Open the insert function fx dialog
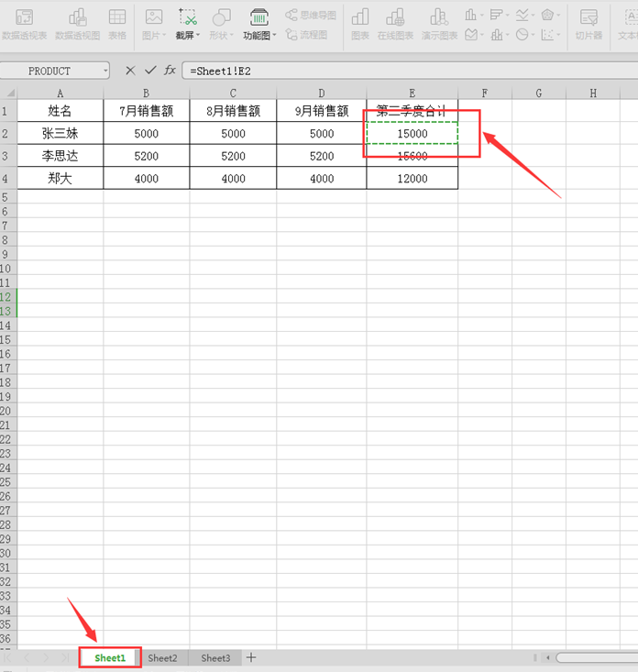The image size is (638, 672). [x=170, y=71]
